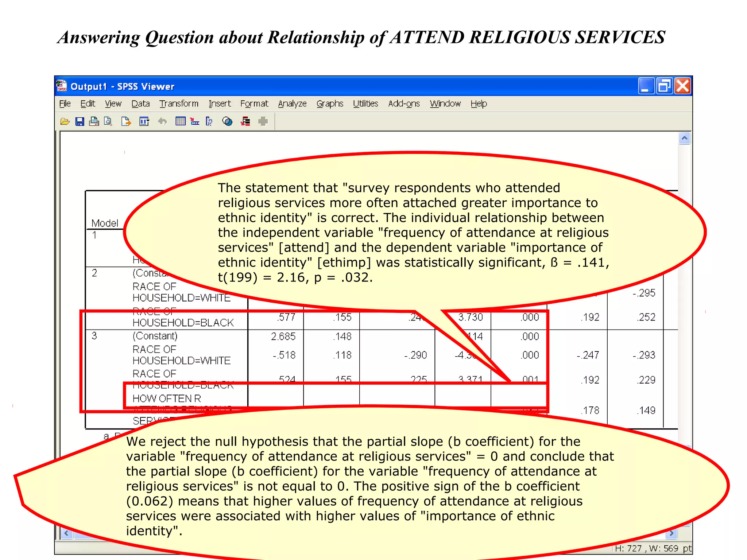Click the 'Model' column header
Image resolution: width=747 pixels, height=560 pixels.
pyautogui.click(x=105, y=223)
